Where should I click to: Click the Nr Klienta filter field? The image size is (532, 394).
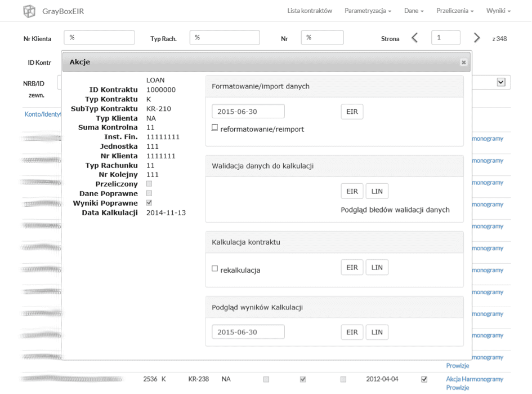click(x=99, y=37)
